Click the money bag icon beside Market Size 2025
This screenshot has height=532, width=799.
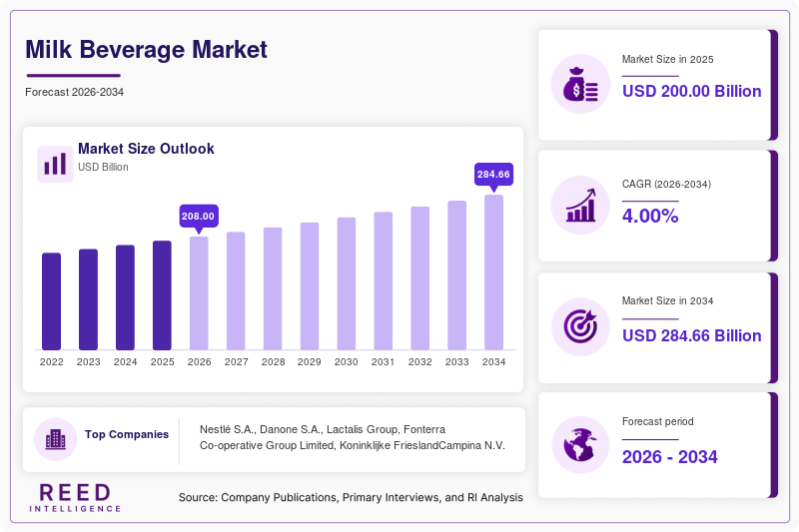coord(580,84)
